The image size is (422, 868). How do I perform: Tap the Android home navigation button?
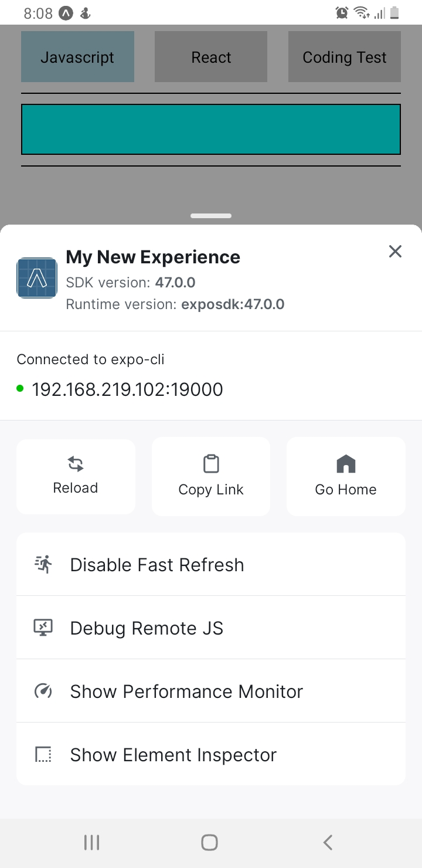[210, 843]
